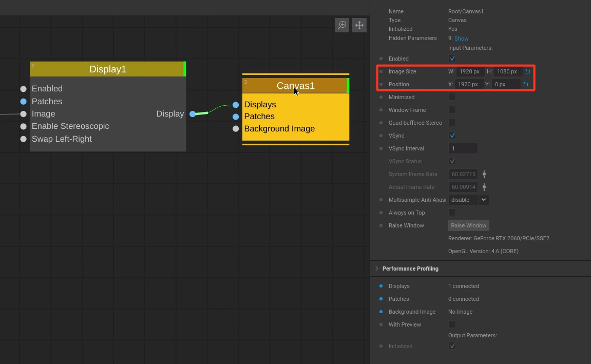Select the Canvas1 node header

296,86
